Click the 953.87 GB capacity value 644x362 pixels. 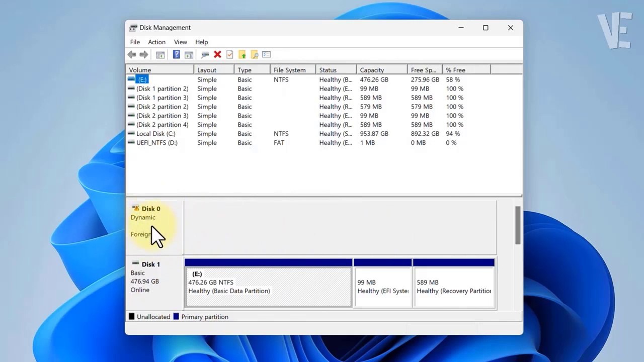[374, 134]
